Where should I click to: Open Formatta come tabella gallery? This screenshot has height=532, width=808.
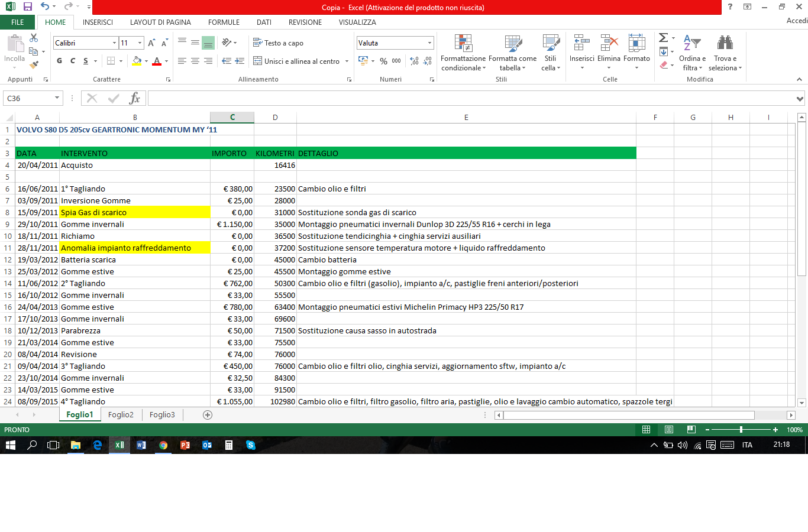click(x=513, y=53)
